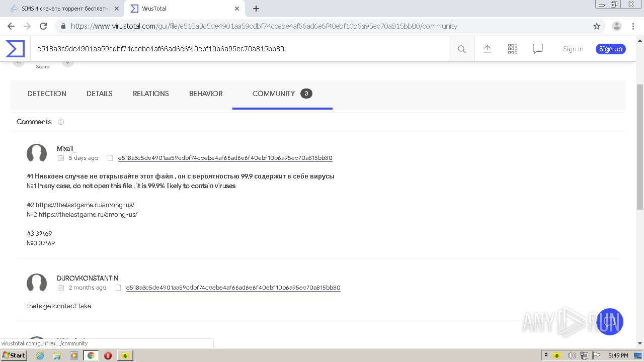
Task: Click Internet Explorer taskbar icon
Action: pyautogui.click(x=40, y=355)
